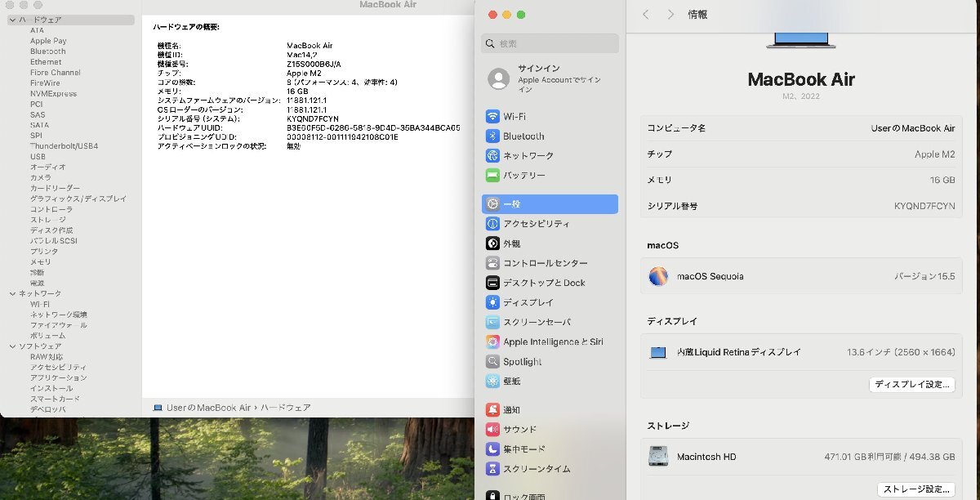The width and height of the screenshot is (980, 500).
Task: Select PCI in the hardware list
Action: click(x=36, y=105)
